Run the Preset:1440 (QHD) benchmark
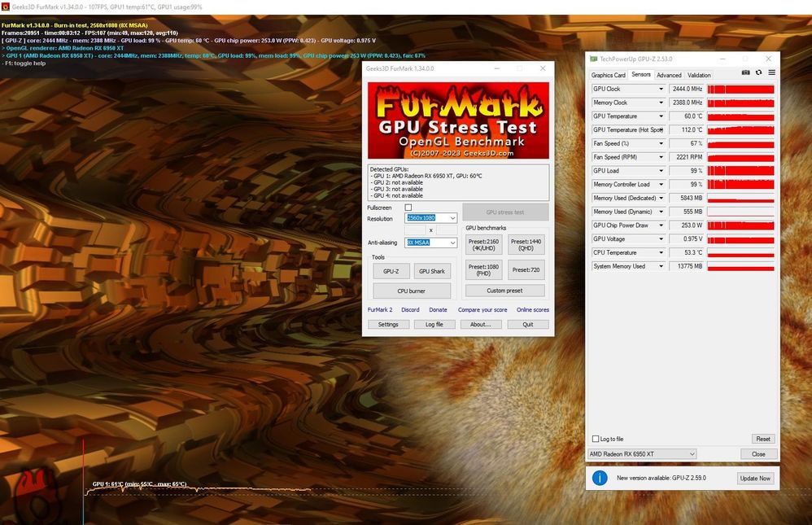Screen dimensions: 812x525 tap(526, 245)
